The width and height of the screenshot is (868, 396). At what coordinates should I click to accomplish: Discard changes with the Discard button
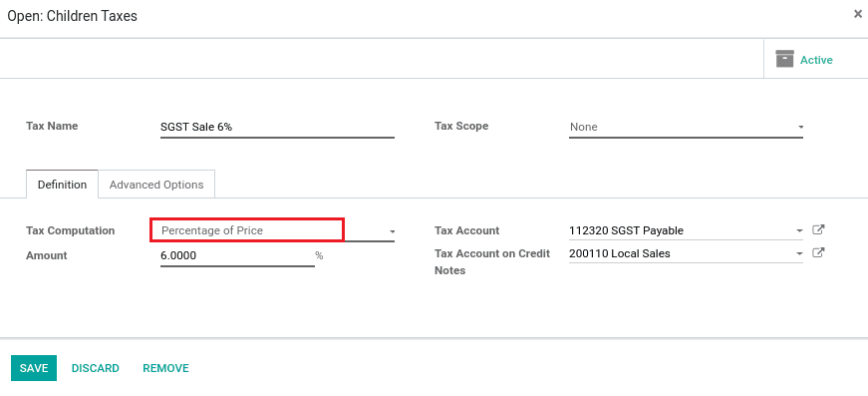[96, 368]
